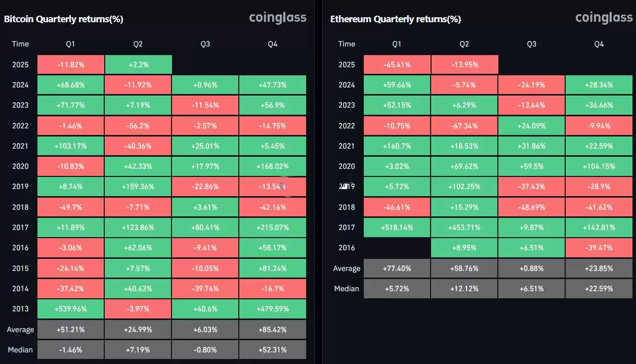Select Bitcoin Quarterly returns(%) title
The height and width of the screenshot is (364, 636).
tap(64, 19)
